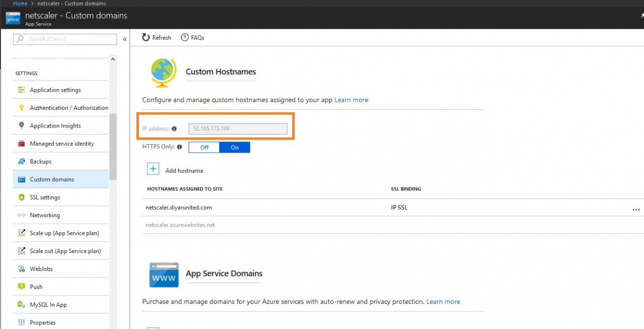The width and height of the screenshot is (644, 329).
Task: Click the Custom Hostnames heading
Action: [x=221, y=72]
